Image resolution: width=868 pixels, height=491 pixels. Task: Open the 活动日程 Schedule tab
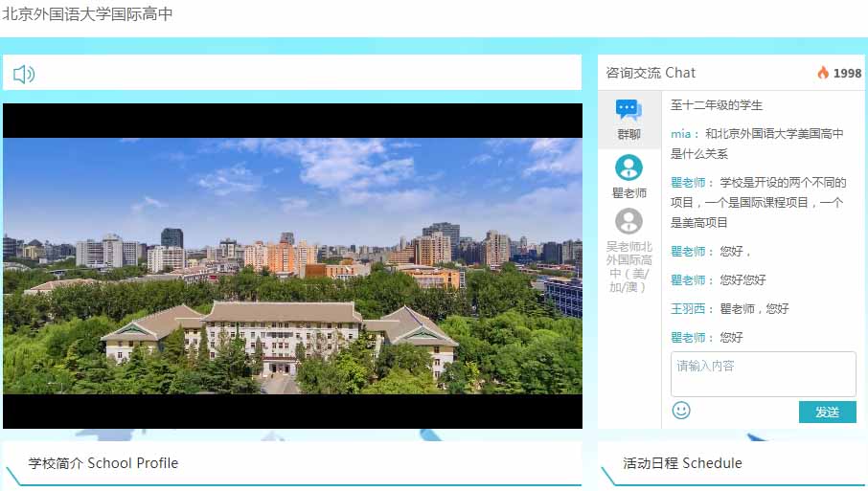point(682,463)
